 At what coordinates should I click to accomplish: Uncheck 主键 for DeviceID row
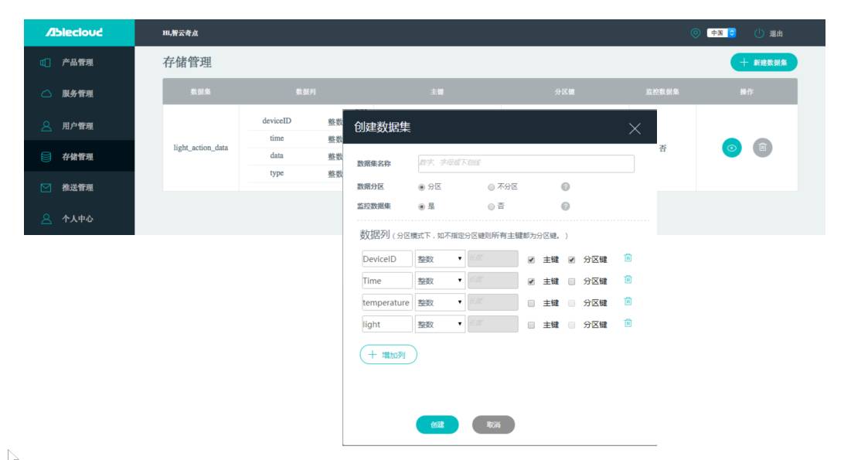[x=532, y=260]
